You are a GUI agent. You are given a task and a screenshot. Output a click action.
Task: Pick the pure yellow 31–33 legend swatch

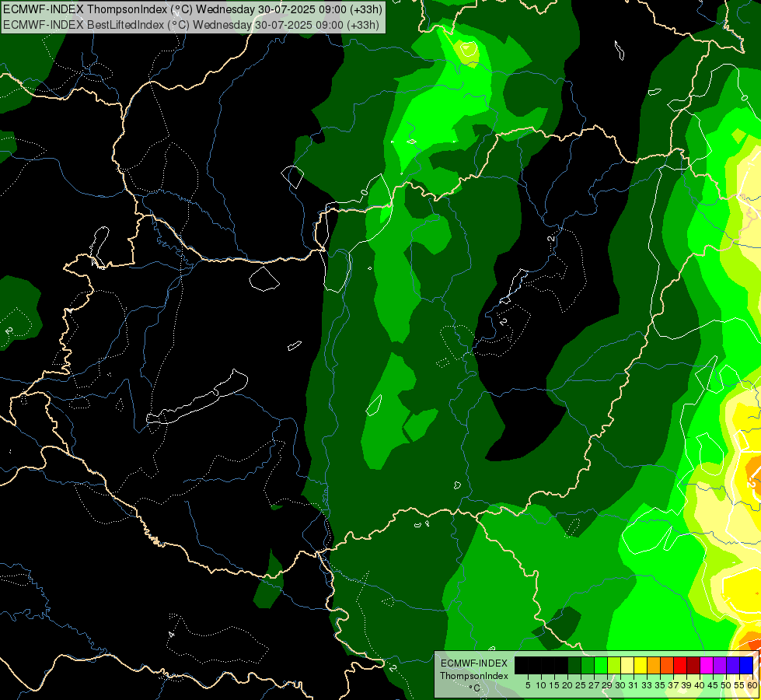point(641,665)
